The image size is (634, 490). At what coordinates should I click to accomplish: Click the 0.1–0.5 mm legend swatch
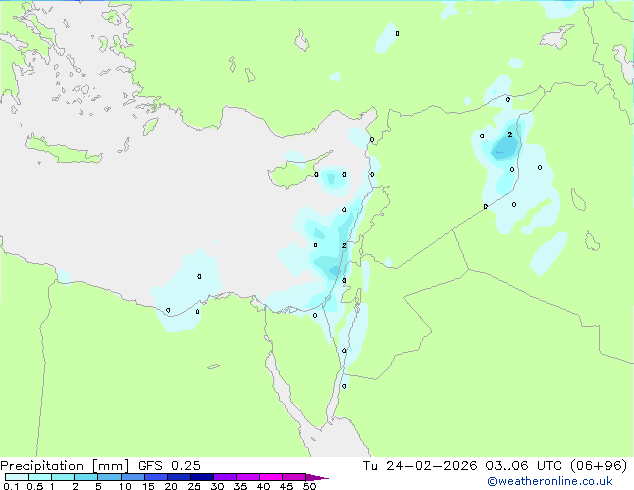[x=17, y=477]
